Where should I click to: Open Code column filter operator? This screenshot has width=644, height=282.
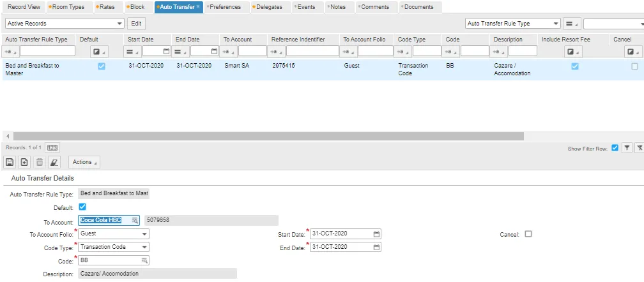point(450,51)
